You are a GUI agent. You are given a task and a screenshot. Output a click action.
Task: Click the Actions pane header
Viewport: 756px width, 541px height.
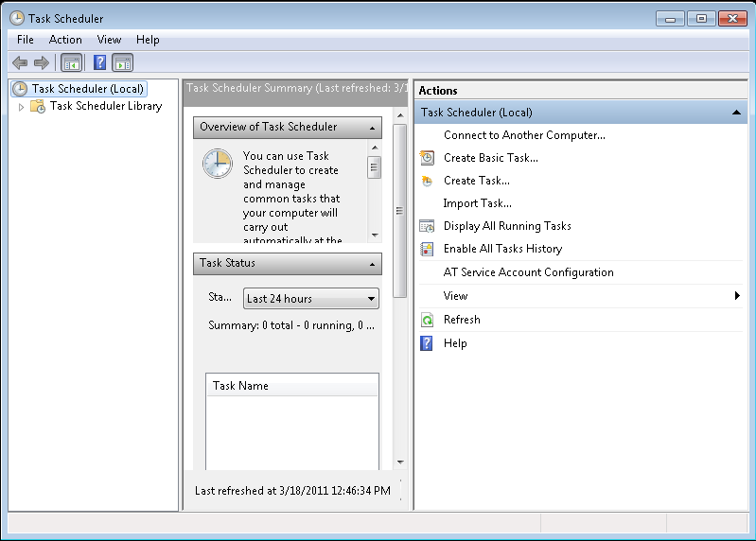pos(581,91)
